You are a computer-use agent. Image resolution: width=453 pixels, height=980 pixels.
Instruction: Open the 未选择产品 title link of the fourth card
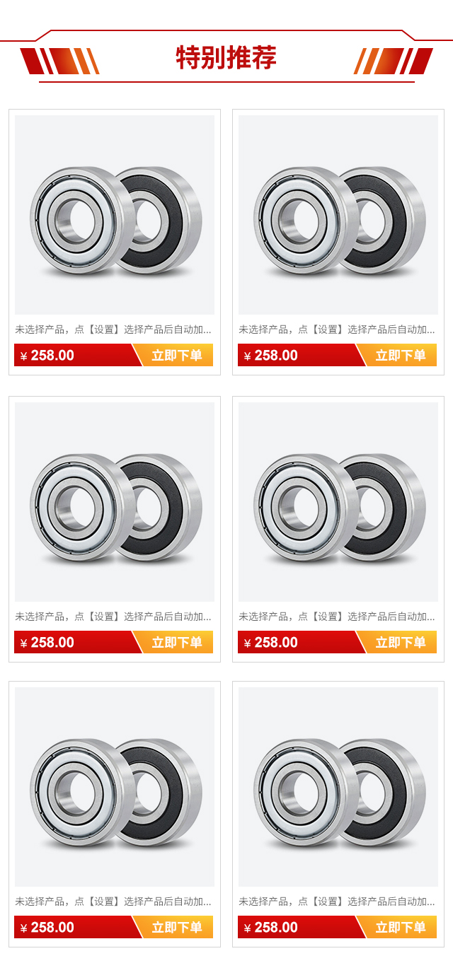click(x=337, y=617)
